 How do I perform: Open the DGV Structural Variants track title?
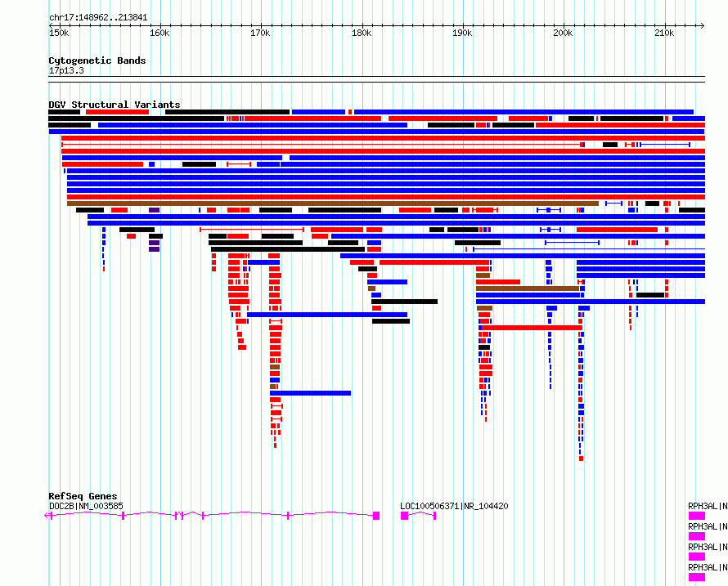[x=115, y=105]
